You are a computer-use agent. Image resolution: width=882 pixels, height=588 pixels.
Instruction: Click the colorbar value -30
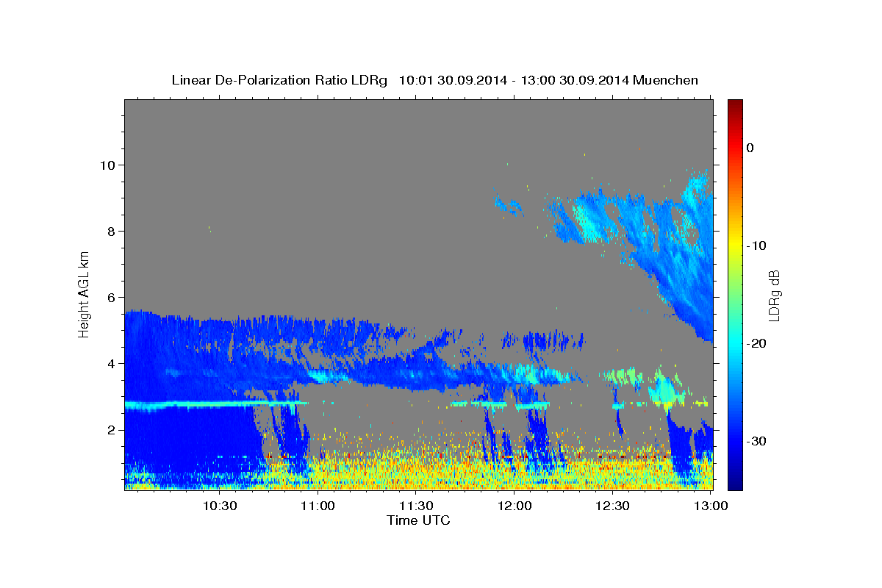tap(756, 441)
